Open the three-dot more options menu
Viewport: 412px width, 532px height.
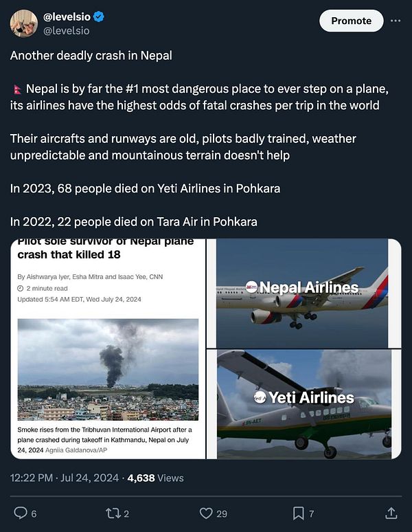396,21
